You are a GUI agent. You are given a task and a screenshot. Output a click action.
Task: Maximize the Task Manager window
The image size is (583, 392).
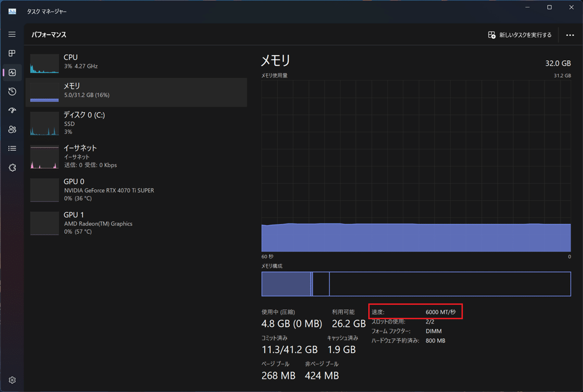tap(549, 8)
